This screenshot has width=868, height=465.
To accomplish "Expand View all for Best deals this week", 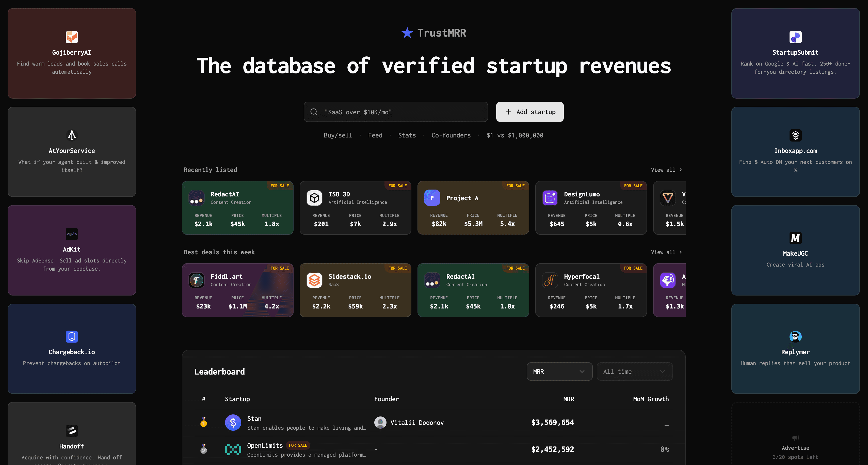I will coord(667,252).
